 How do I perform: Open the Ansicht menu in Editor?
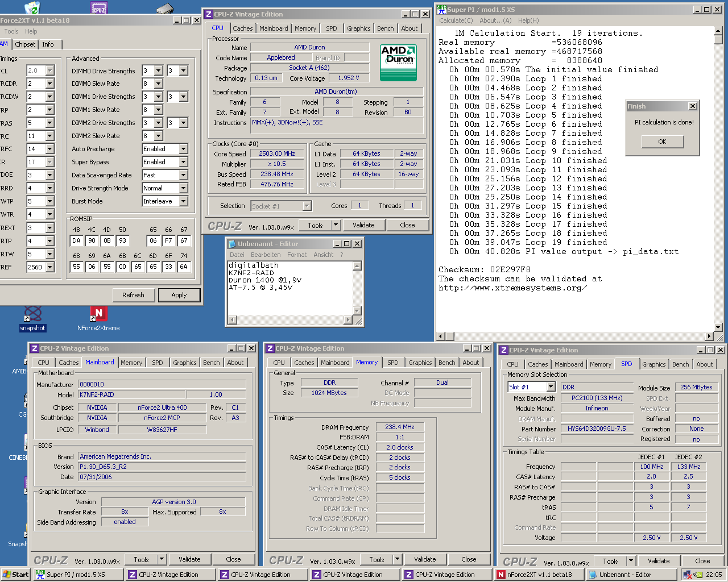click(323, 255)
